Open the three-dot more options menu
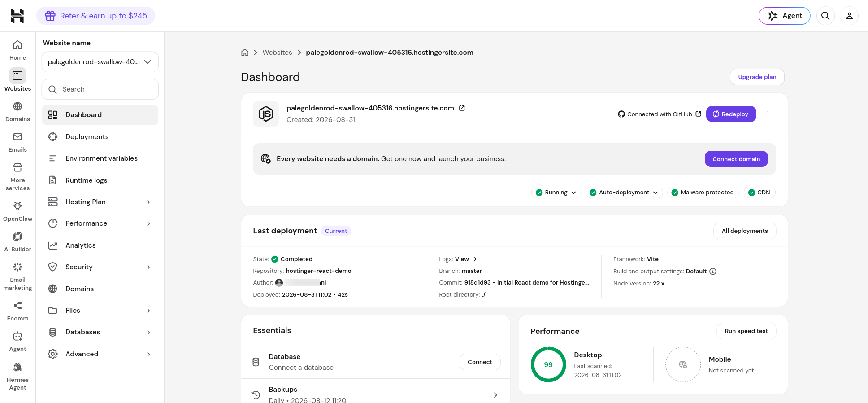868x403 pixels. (x=768, y=114)
